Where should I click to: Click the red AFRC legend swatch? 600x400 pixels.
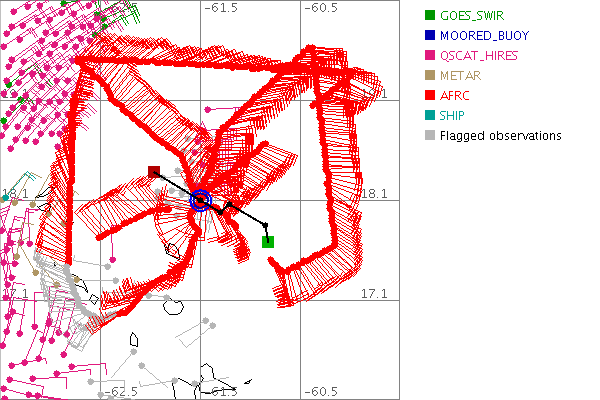[x=430, y=95]
